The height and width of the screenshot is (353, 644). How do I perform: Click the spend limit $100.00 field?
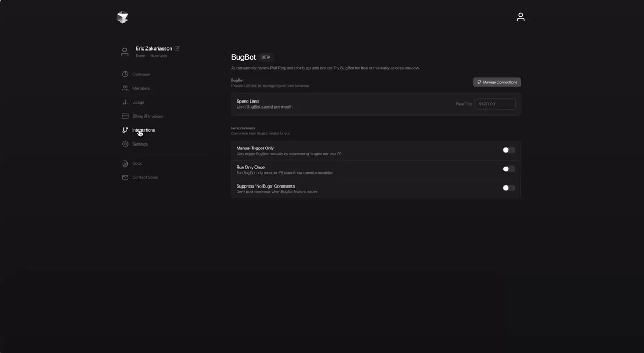click(x=495, y=104)
